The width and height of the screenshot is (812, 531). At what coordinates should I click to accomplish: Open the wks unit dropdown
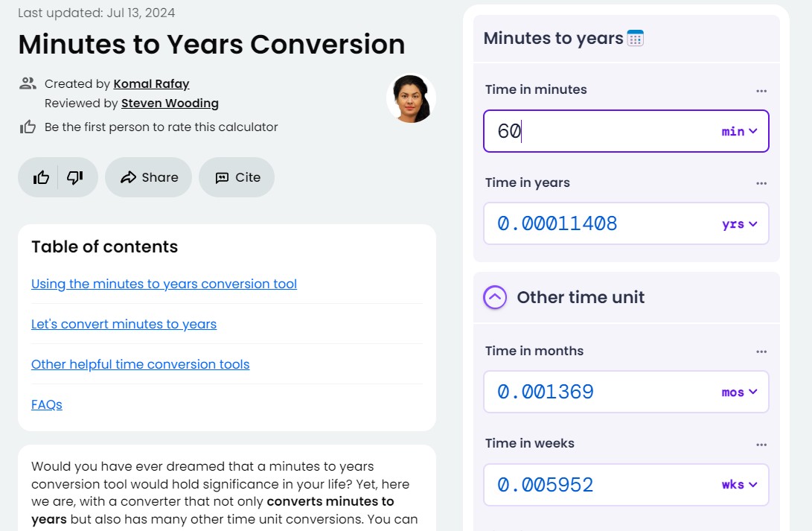click(x=740, y=485)
